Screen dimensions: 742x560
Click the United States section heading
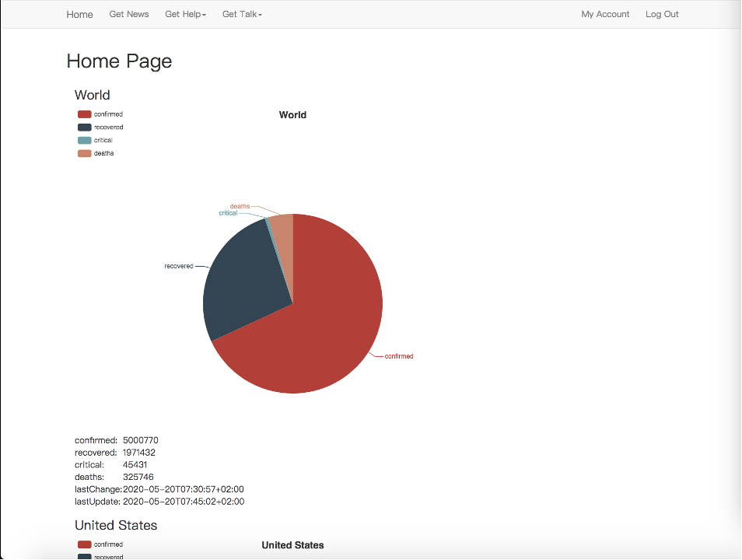(116, 525)
